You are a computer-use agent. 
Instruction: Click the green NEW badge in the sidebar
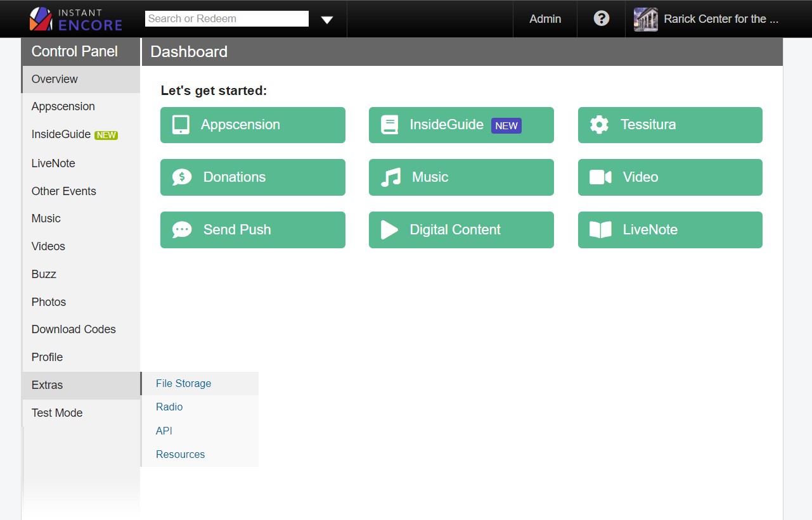[106, 135]
